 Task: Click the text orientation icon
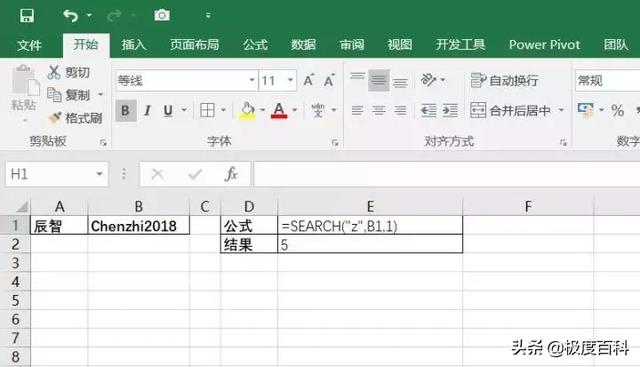coord(429,80)
